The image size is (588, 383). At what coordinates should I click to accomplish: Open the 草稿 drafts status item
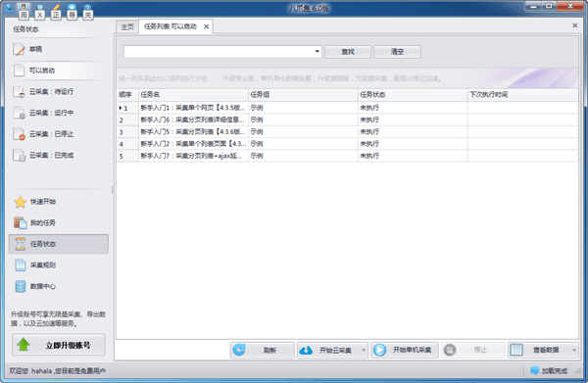click(59, 49)
